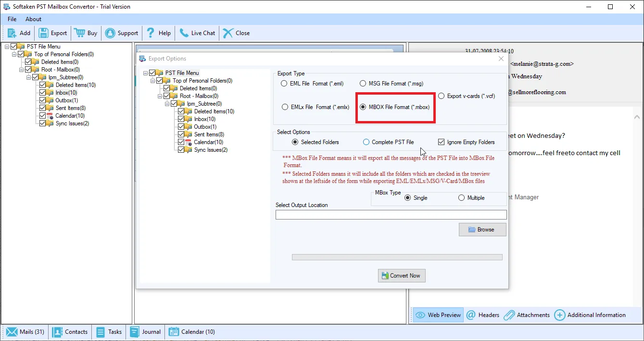This screenshot has height=341, width=644.
Task: Switch to the Contacts tab
Action: [x=70, y=332]
